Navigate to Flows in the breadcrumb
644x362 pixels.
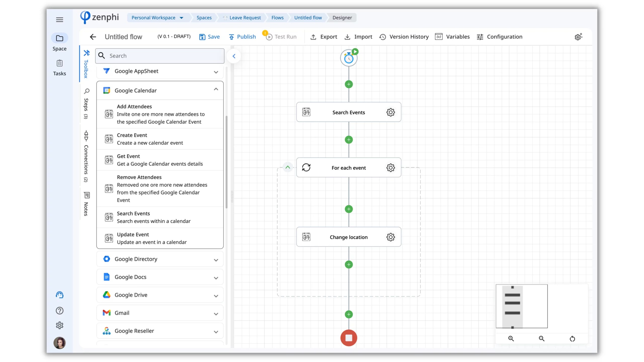[277, 18]
